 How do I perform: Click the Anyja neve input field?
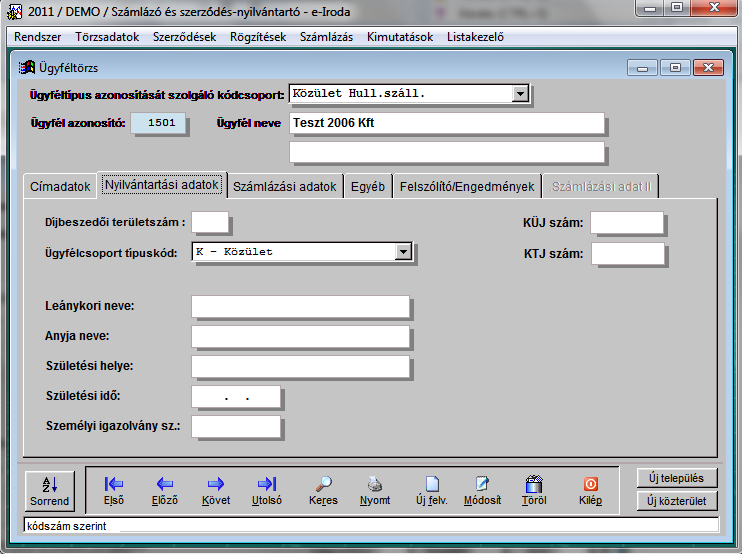[300, 336]
